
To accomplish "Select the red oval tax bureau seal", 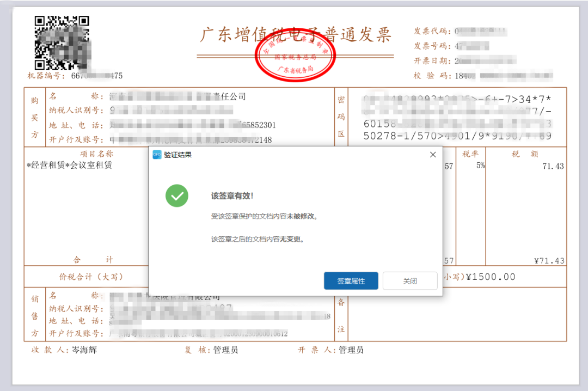I will tap(296, 57).
